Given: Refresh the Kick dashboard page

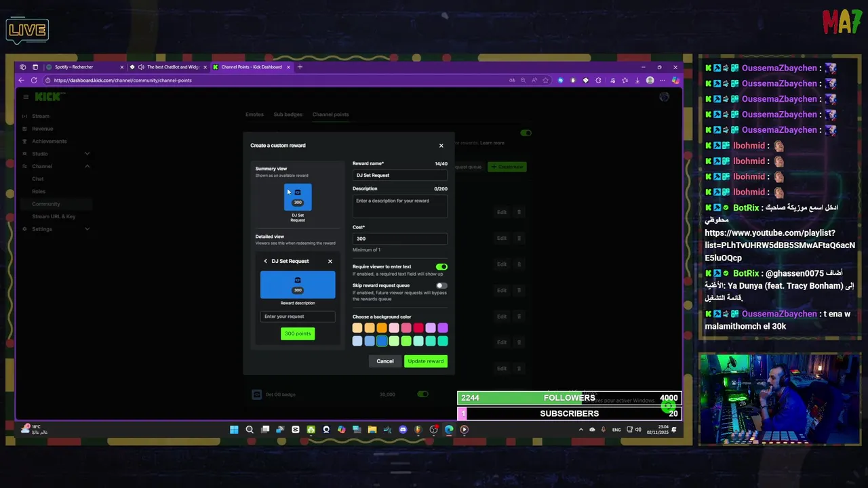Looking at the screenshot, I should [34, 80].
